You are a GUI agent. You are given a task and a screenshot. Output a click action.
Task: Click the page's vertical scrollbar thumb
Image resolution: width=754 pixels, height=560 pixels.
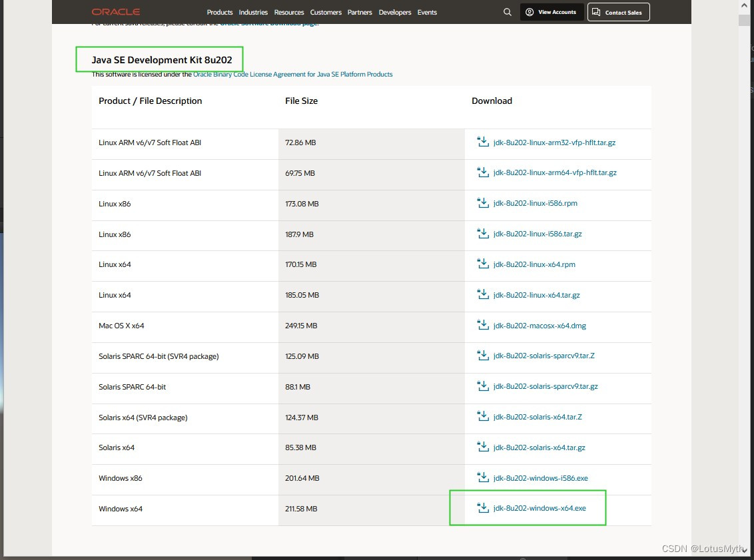coord(745,20)
